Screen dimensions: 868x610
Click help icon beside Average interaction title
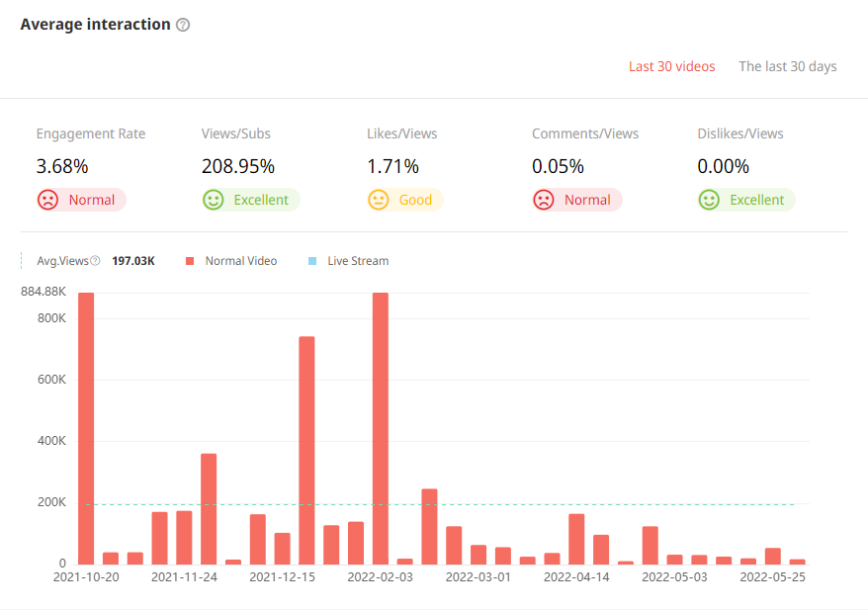point(183,25)
